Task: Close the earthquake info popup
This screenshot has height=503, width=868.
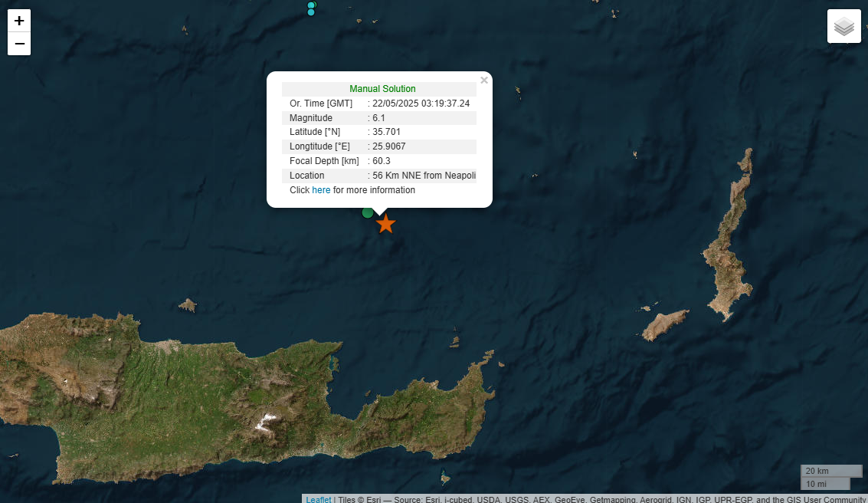Action: point(484,81)
